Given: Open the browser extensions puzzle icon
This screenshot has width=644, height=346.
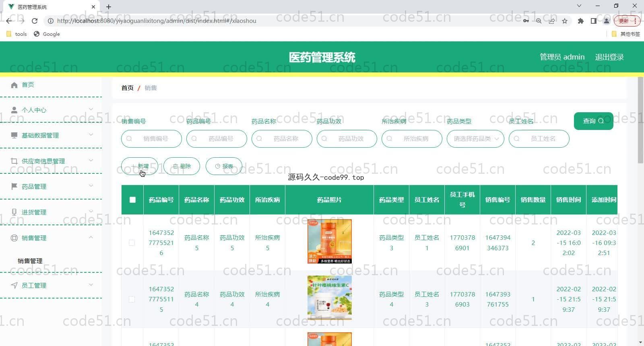Looking at the screenshot, I should 580,21.
